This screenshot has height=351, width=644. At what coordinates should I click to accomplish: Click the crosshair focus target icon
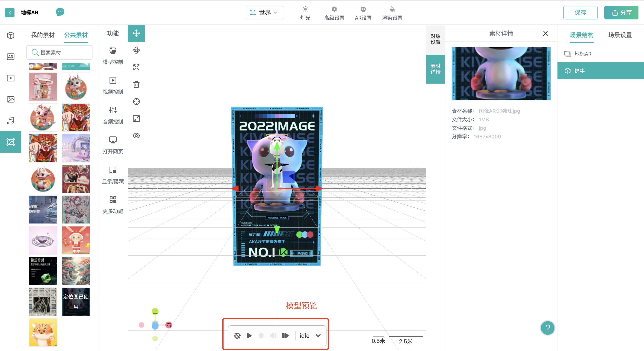tap(136, 102)
